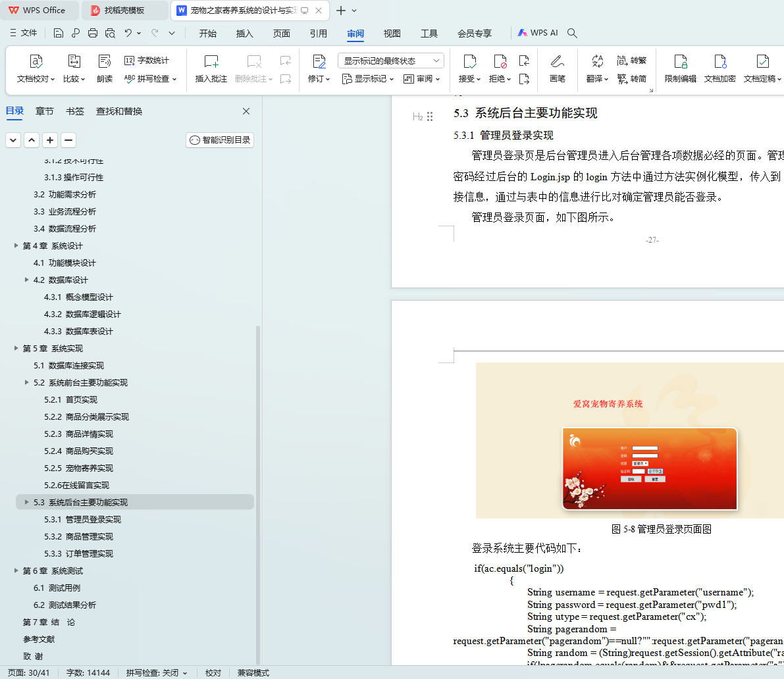The width and height of the screenshot is (784, 679).
Task: Click the navigation pane vertical scrollbar
Action: click(258, 495)
